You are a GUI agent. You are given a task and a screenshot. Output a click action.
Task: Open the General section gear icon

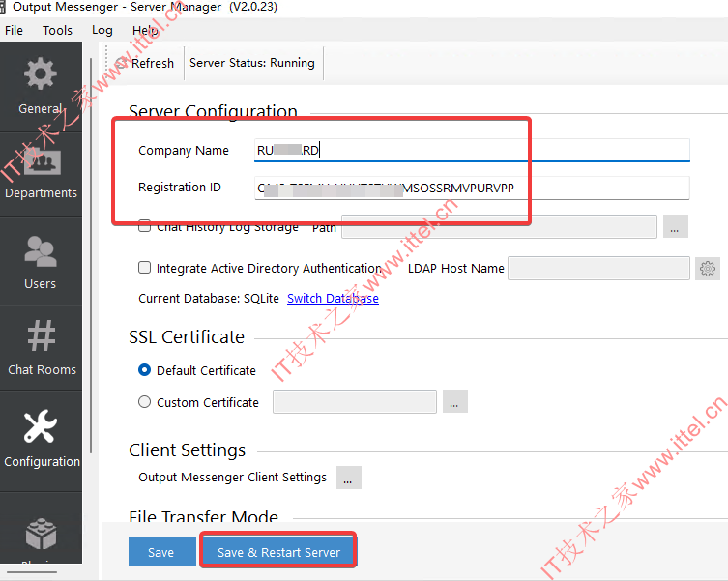41,73
